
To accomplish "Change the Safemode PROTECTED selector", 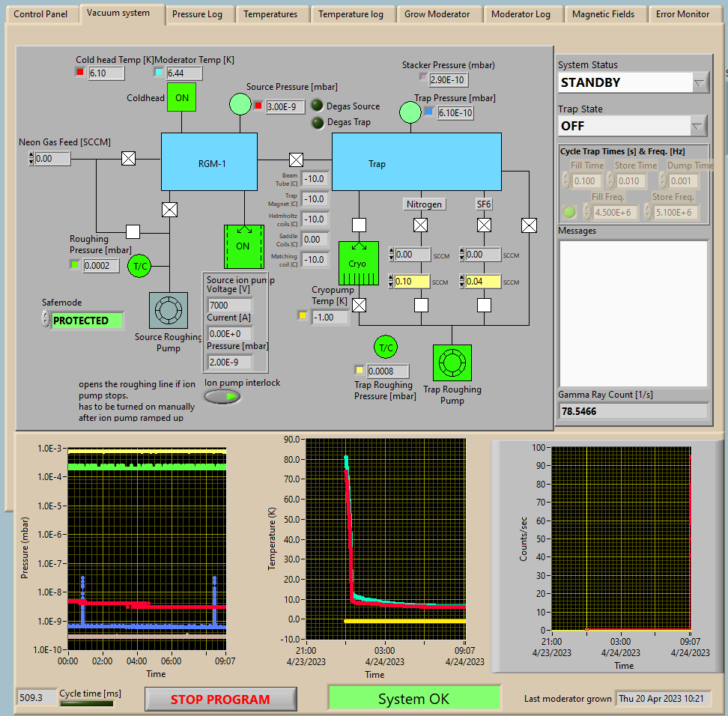I will (x=46, y=321).
